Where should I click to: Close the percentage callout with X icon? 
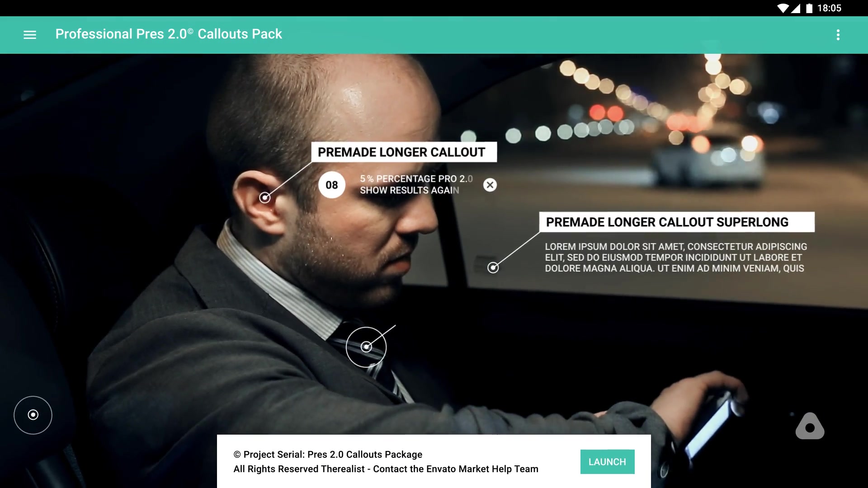tap(490, 185)
